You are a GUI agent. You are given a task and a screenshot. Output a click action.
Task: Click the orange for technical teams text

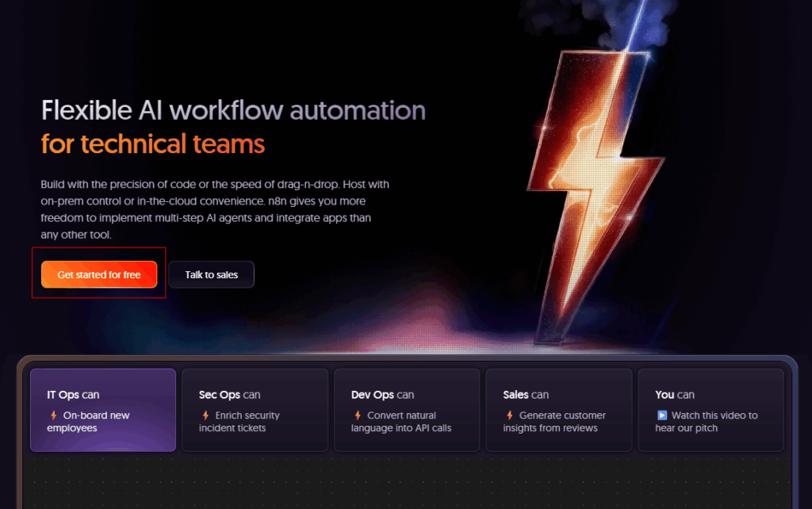tap(153, 144)
